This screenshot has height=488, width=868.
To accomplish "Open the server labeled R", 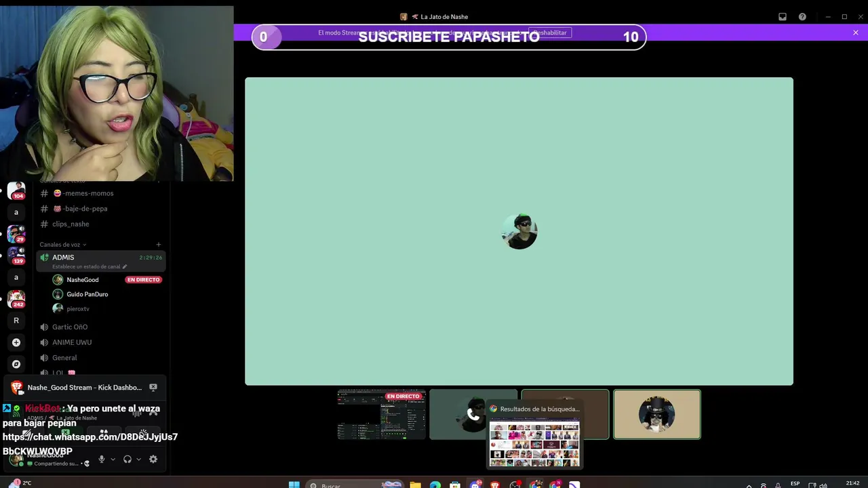I will 16,321.
